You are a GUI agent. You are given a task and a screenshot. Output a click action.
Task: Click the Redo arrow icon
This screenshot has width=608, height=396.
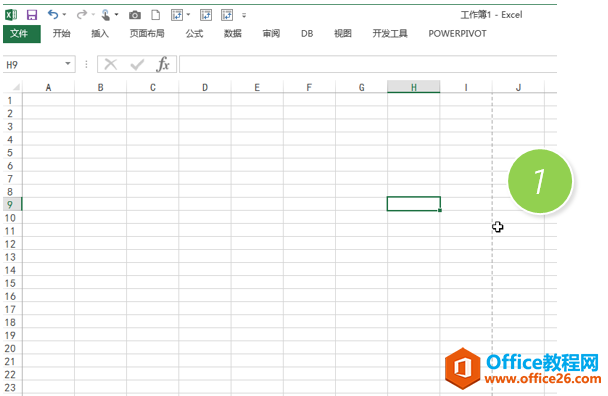point(82,15)
